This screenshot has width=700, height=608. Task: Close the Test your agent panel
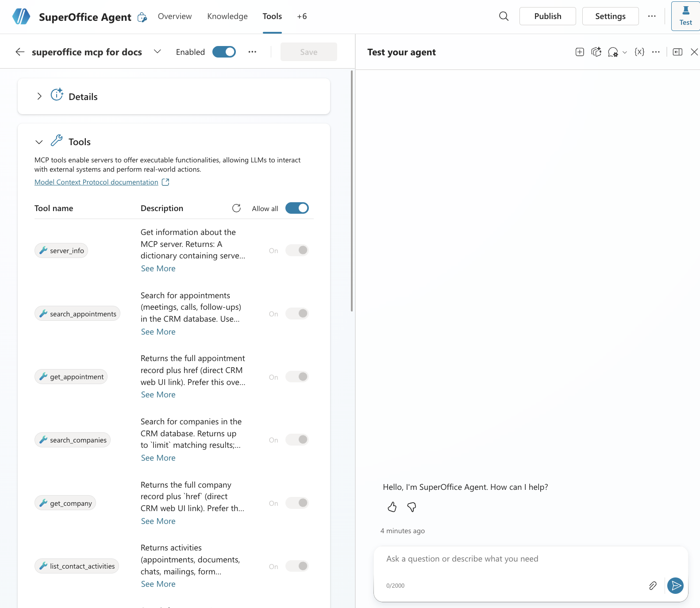(694, 52)
